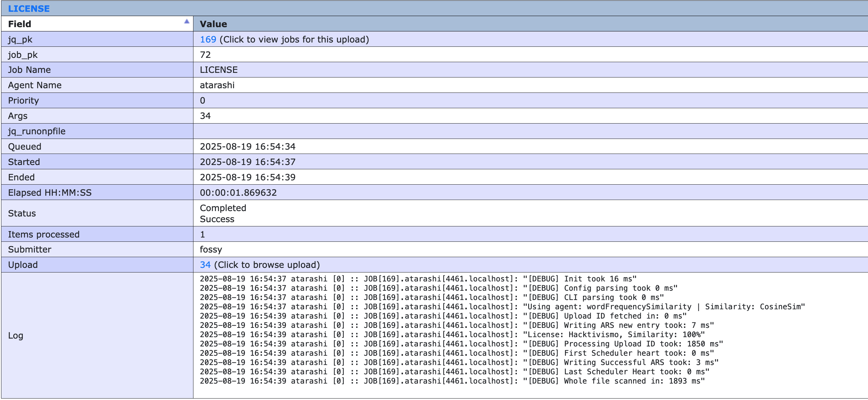Select the Items processed label
Image resolution: width=868 pixels, height=400 pixels.
pos(44,234)
